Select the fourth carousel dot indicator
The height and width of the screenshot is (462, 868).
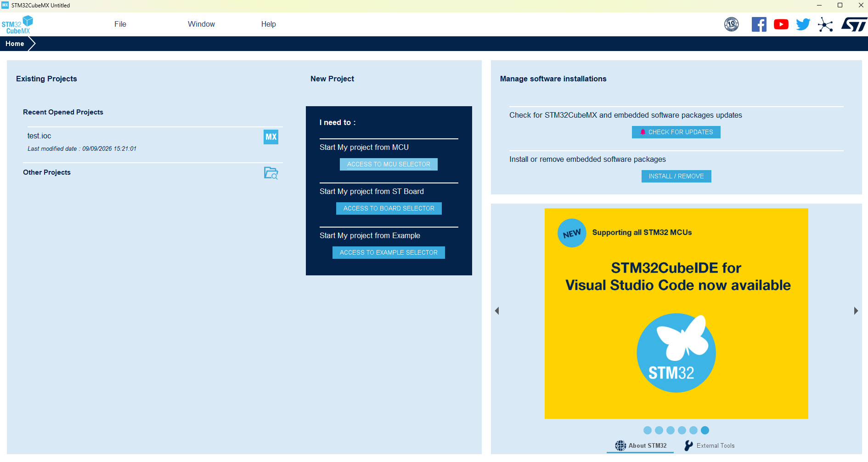point(682,430)
